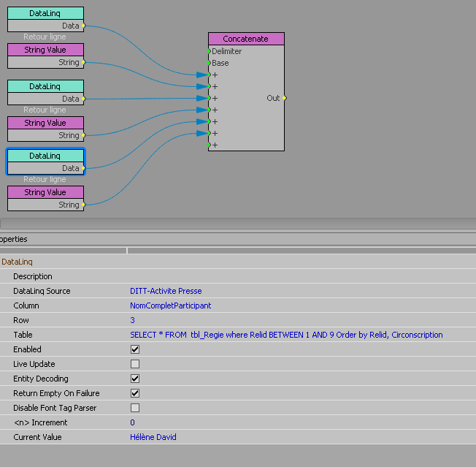Screen dimensions: 476x467
Task: Toggle the Disable Font Tag Parser checkbox
Action: [135, 408]
